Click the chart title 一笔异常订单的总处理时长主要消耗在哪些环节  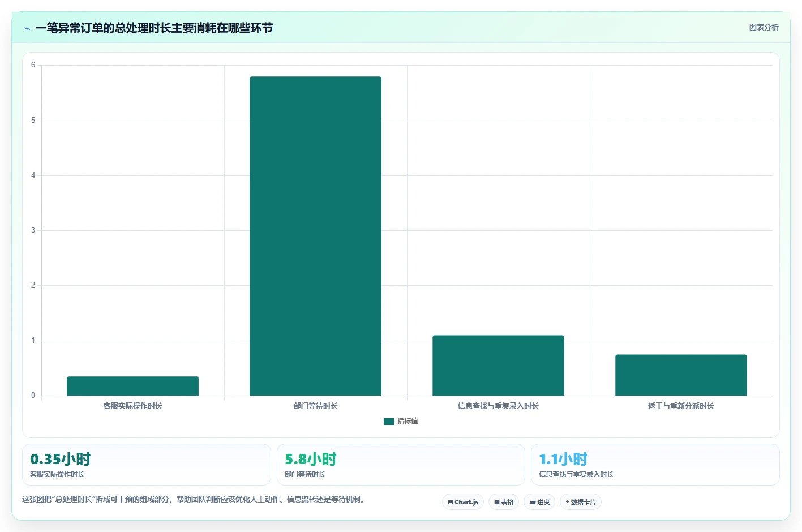[154, 28]
